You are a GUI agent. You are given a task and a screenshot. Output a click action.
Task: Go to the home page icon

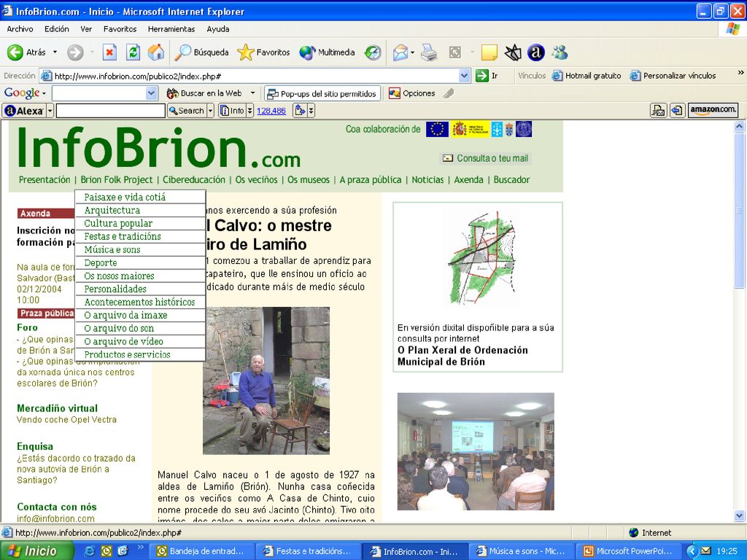coord(156,52)
